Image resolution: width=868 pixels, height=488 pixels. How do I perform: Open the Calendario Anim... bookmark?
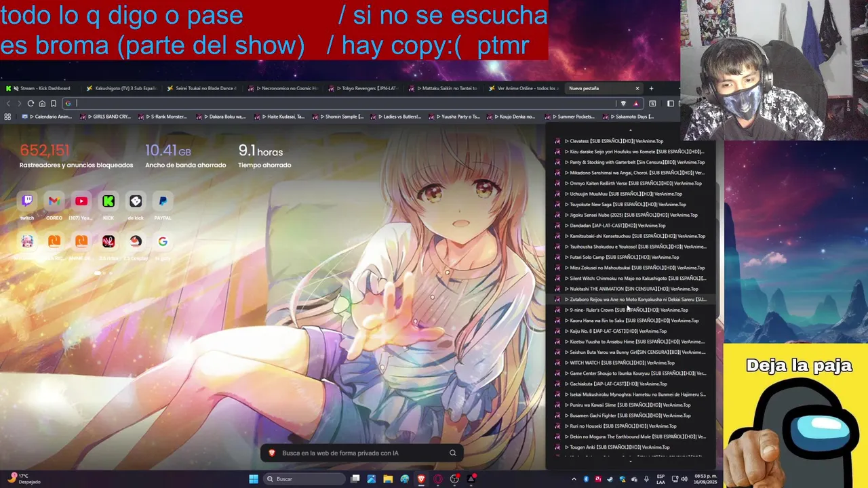47,117
